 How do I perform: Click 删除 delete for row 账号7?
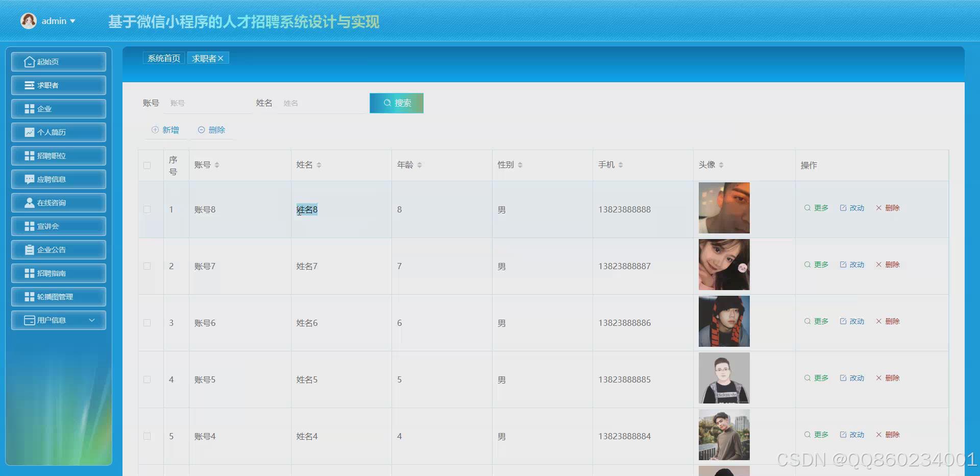(888, 265)
